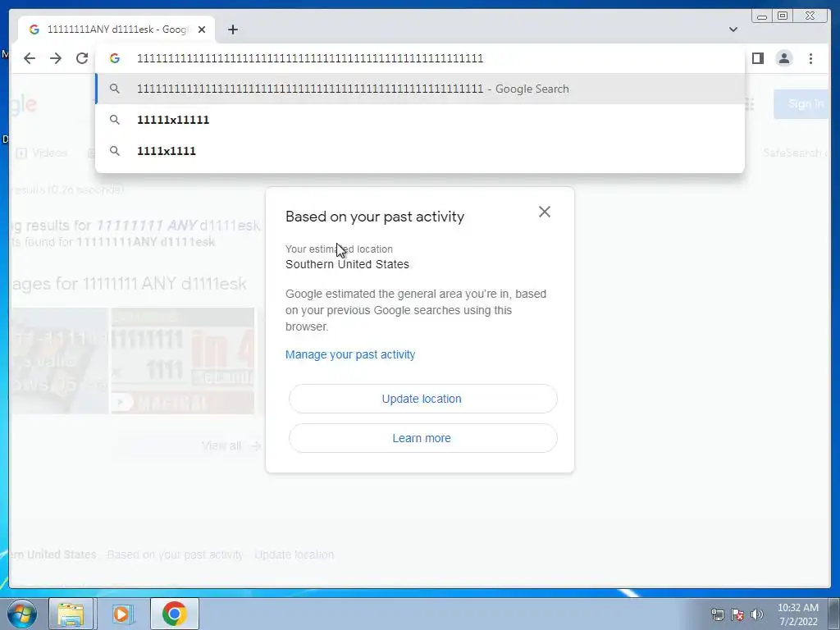Click the search magnifier beside 1111x1111
The width and height of the screenshot is (840, 630).
coord(115,151)
